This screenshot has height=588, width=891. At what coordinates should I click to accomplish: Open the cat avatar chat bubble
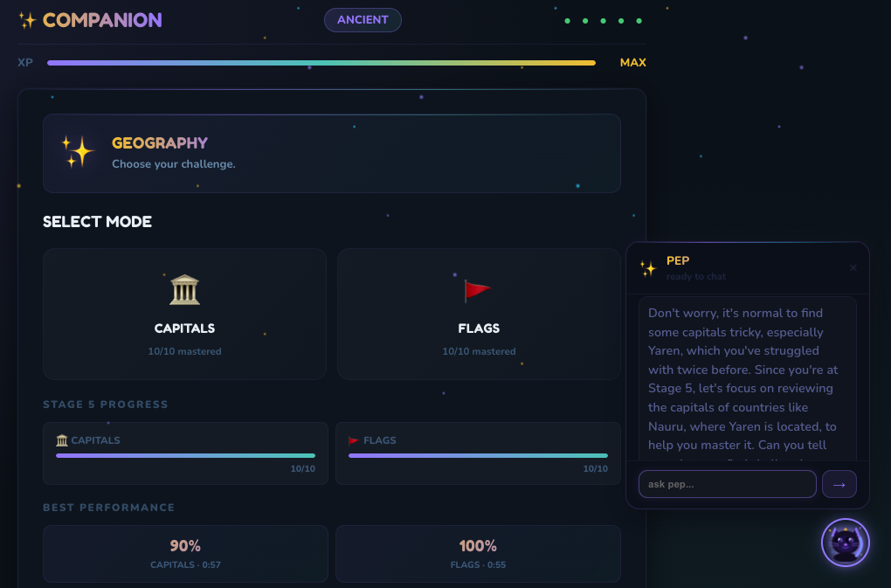click(x=845, y=543)
